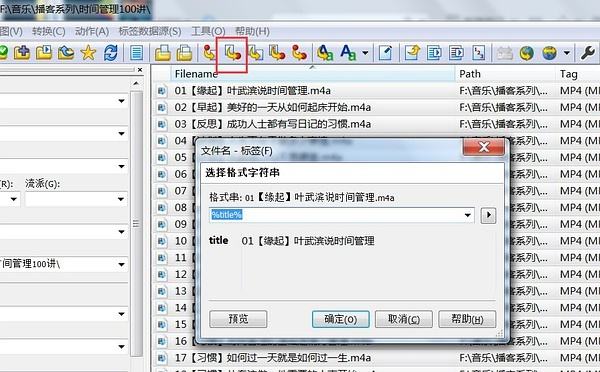
Task: Expand the format string history dropdown
Action: tap(467, 215)
